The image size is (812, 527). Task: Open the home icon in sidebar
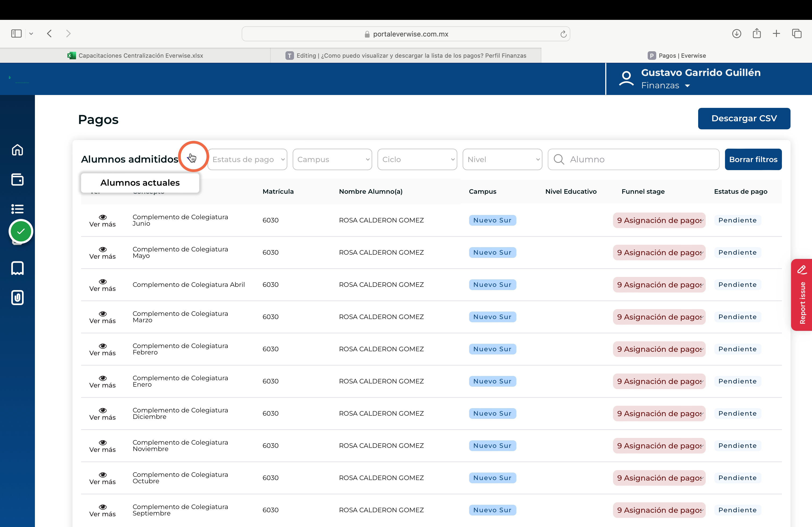[17, 150]
